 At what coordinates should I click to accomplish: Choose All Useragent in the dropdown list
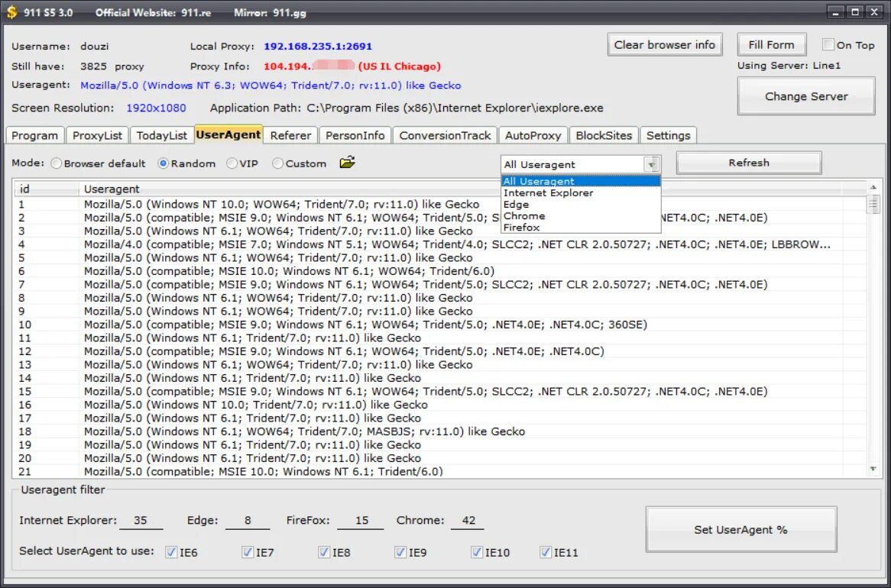[581, 181]
